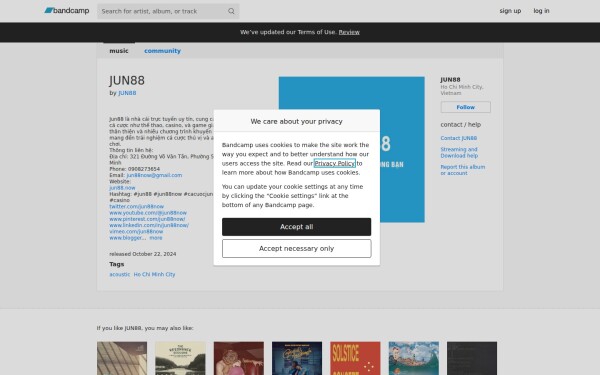Open Contact JUN88 link
Viewport: 600px width, 375px height.
tap(458, 138)
